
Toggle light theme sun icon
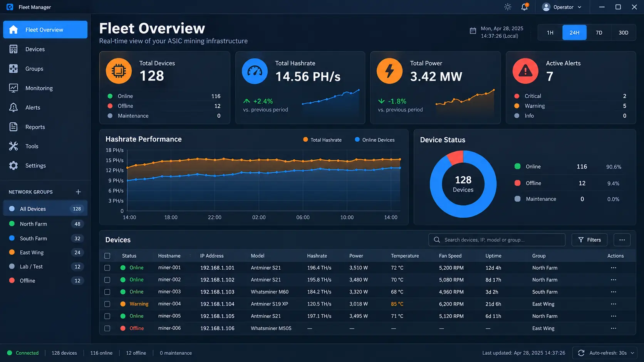(x=508, y=7)
